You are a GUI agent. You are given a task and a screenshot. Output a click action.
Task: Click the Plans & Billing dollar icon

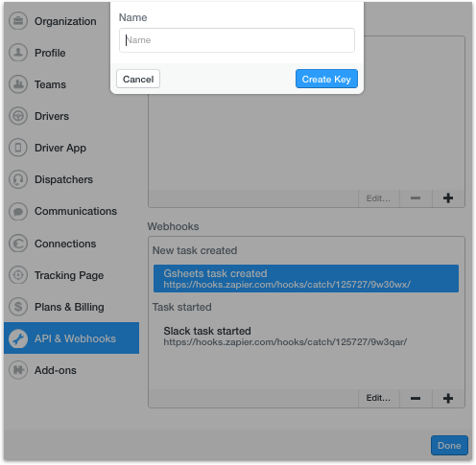pyautogui.click(x=18, y=307)
